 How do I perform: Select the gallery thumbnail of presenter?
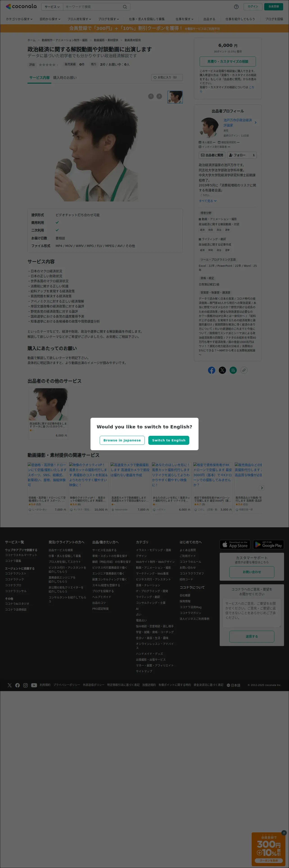(175, 97)
